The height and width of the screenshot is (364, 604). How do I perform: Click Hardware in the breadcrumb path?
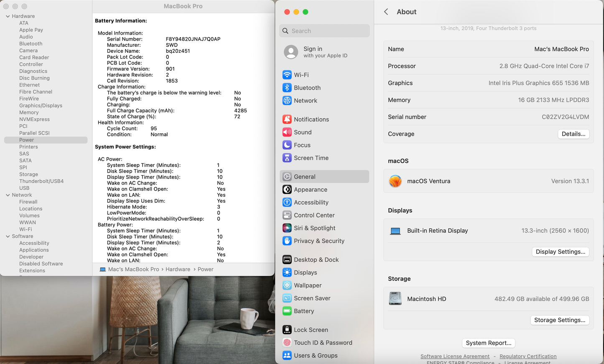pos(178,269)
